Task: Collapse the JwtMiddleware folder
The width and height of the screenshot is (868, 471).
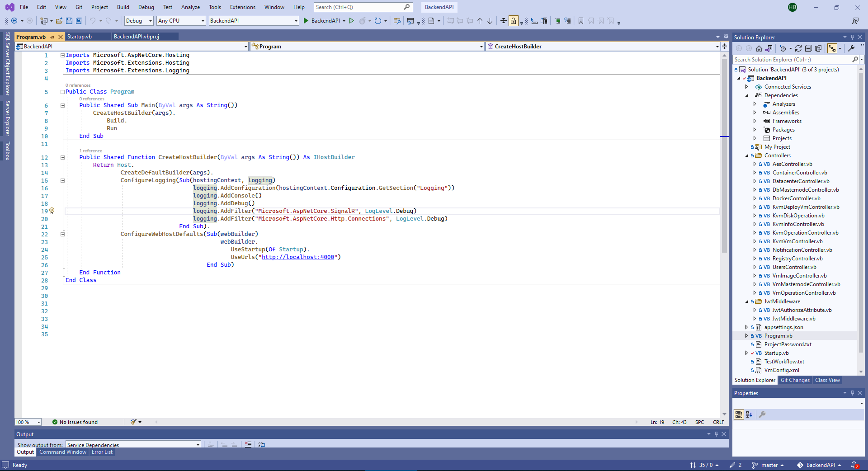Action: 747,301
